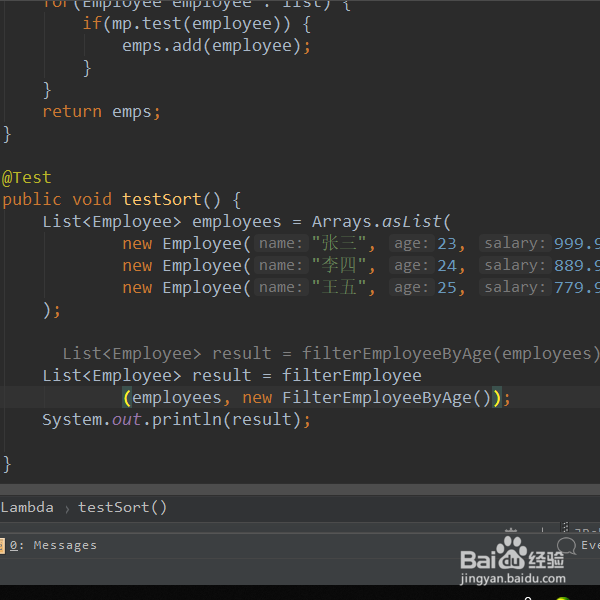Click the return keyword
Viewport: 600px width, 600px height.
click(x=72, y=112)
